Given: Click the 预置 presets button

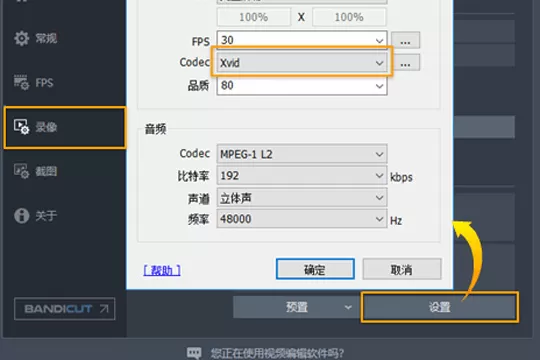Looking at the screenshot, I should point(297,307).
